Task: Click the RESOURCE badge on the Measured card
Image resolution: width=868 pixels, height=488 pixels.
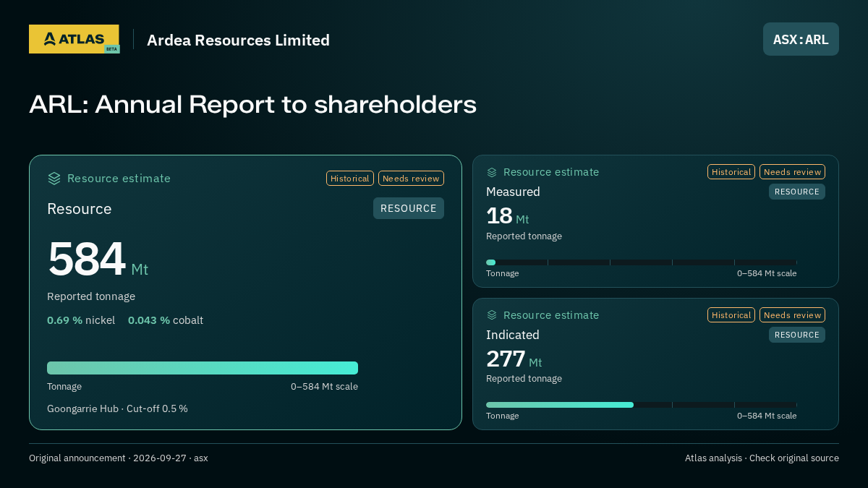Action: 797,192
